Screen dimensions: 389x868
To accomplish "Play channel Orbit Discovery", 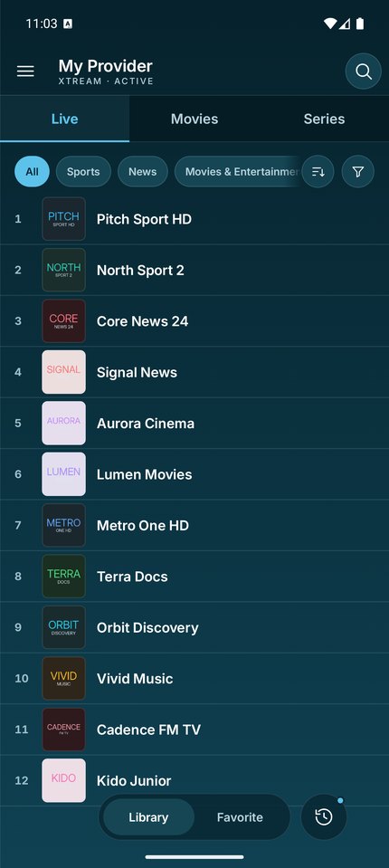I will click(x=194, y=627).
